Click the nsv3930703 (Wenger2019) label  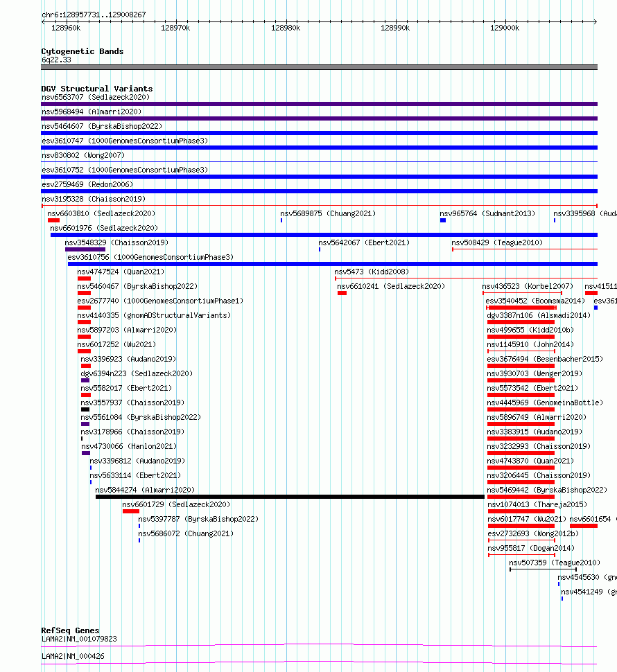pyautogui.click(x=535, y=374)
